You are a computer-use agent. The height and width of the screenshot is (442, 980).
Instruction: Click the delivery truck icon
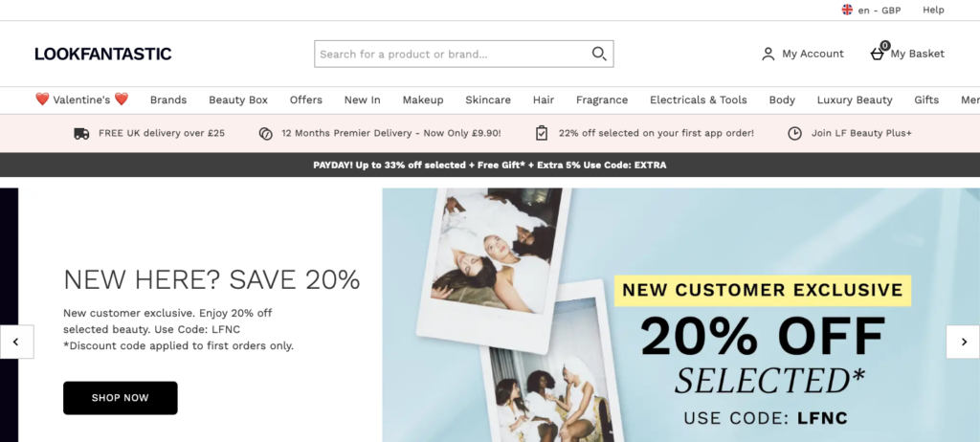81,133
